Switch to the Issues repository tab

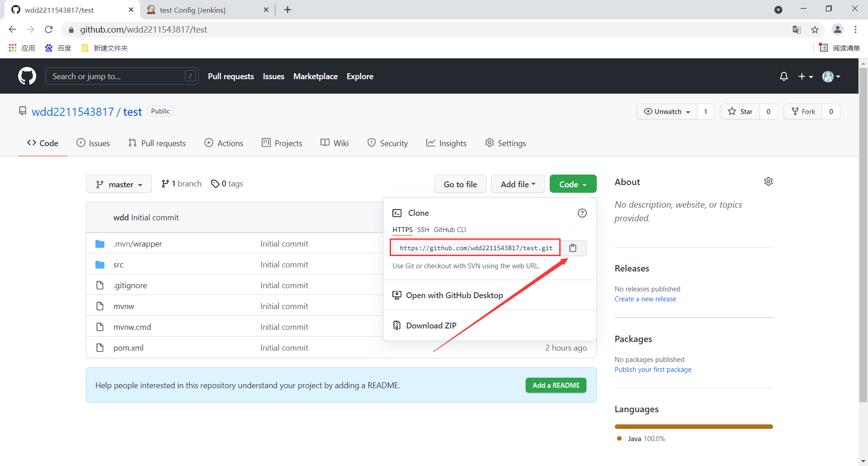pos(93,143)
